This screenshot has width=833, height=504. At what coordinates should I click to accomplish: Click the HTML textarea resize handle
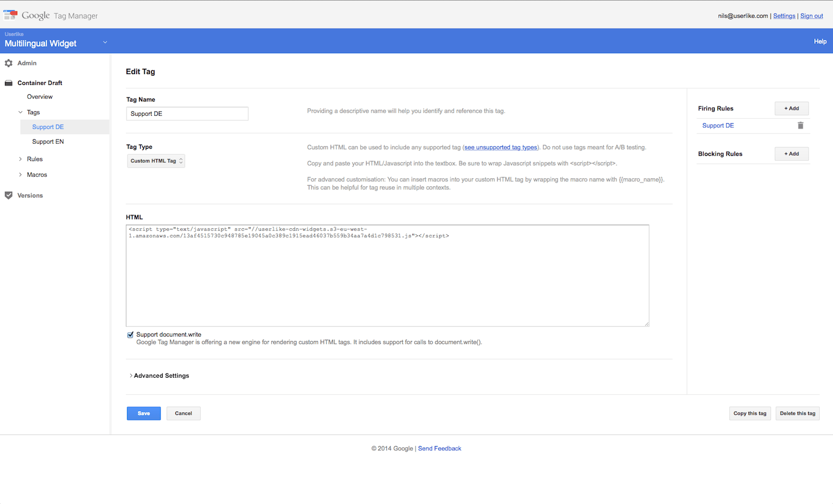pyautogui.click(x=647, y=324)
